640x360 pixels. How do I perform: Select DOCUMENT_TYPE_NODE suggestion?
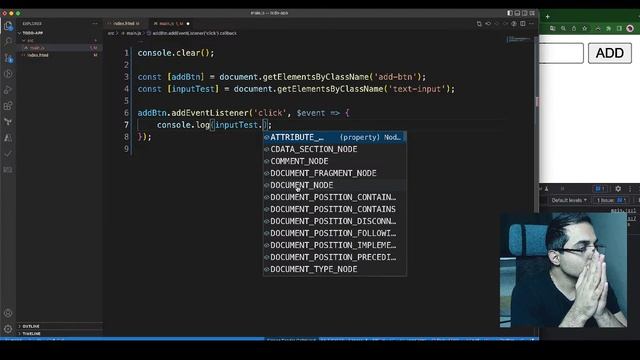coord(335,269)
